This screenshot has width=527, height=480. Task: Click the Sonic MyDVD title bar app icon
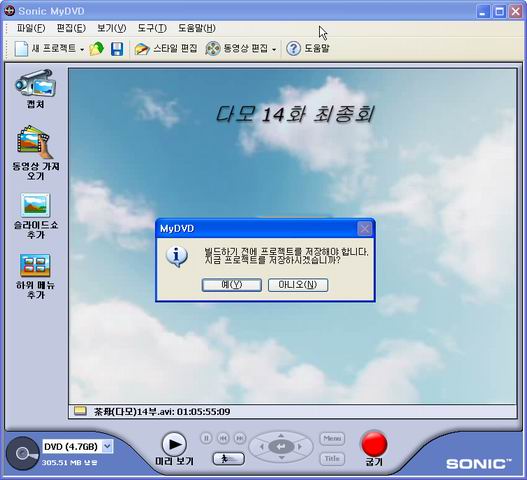click(10, 11)
